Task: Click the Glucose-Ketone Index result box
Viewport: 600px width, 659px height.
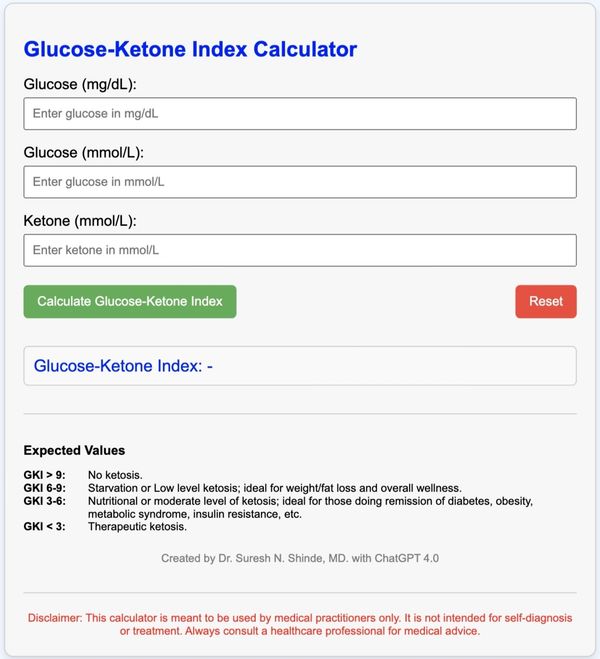Action: (300, 366)
